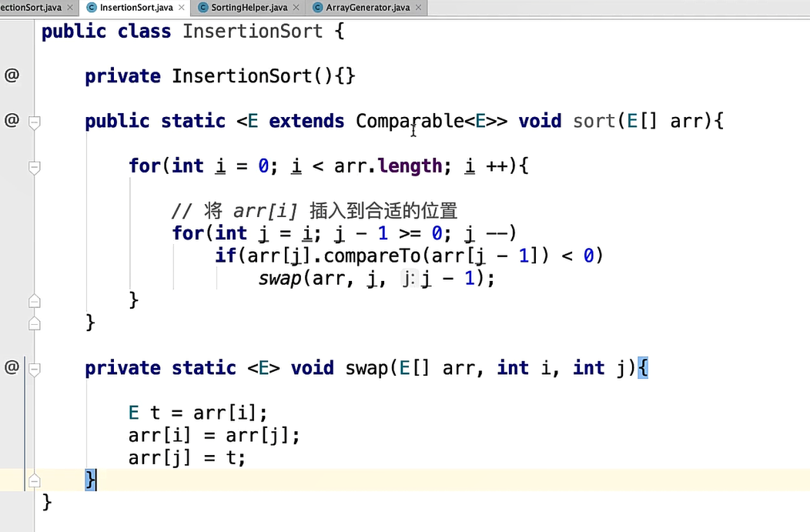Viewport: 810px width, 532px height.
Task: Close the SortingHelper.java tab
Action: [x=296, y=8]
